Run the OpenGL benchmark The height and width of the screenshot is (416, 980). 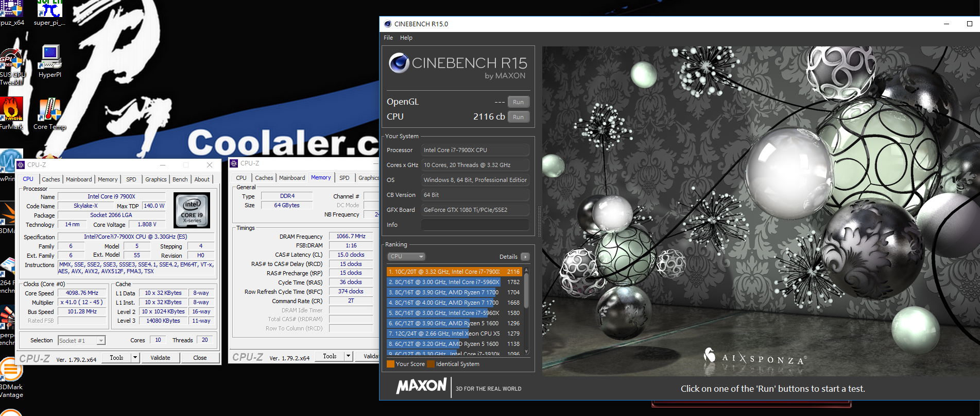click(518, 102)
